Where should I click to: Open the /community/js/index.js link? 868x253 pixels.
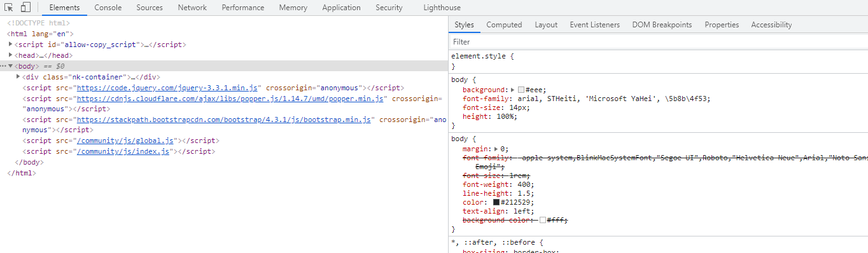pos(123,151)
